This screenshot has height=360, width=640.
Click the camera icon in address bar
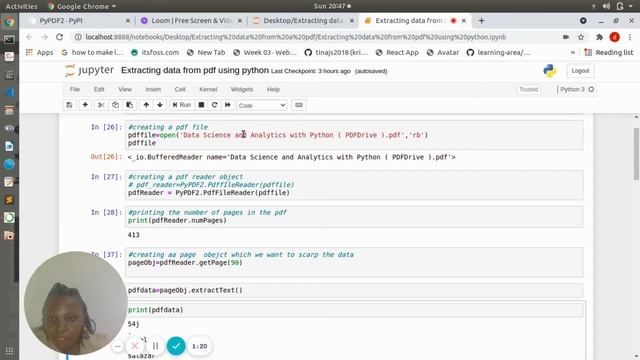(566, 37)
